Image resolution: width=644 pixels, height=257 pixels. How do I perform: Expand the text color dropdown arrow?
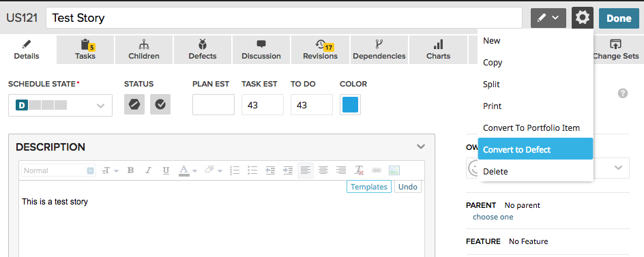tap(194, 171)
